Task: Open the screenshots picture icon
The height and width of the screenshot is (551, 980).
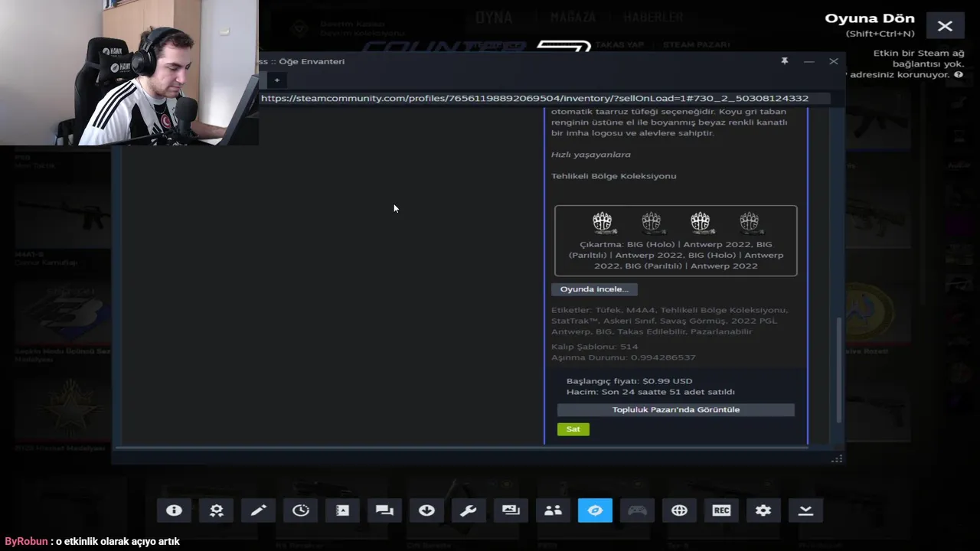Action: (511, 510)
